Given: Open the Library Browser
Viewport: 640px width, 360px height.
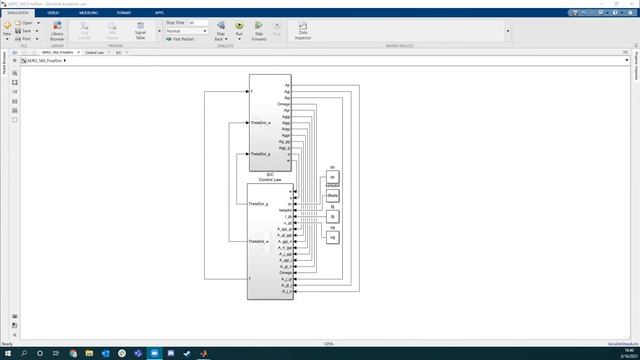Looking at the screenshot, I should 57,31.
